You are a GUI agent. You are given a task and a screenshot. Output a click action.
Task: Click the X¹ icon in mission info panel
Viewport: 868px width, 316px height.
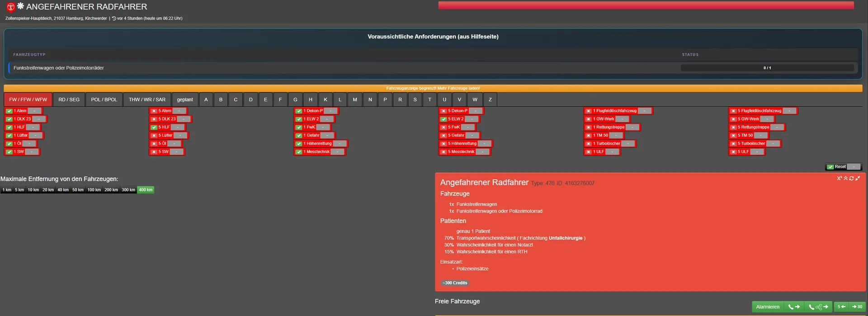pos(839,178)
